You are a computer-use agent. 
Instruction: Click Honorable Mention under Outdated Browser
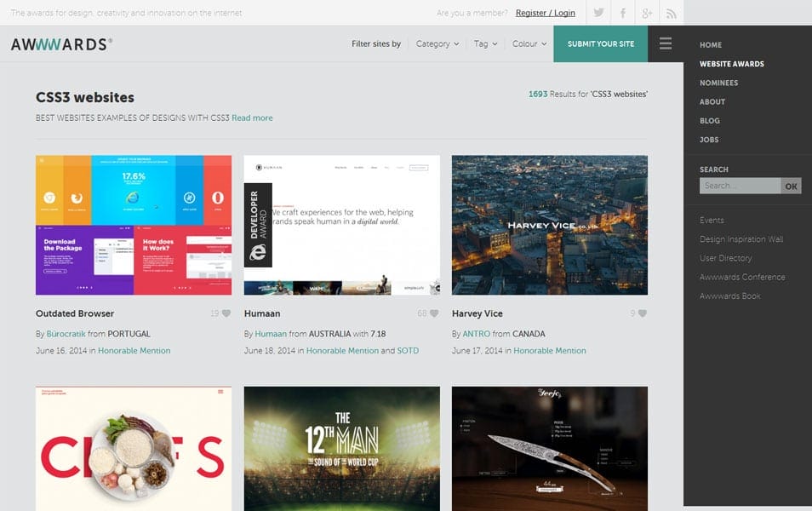[134, 351]
